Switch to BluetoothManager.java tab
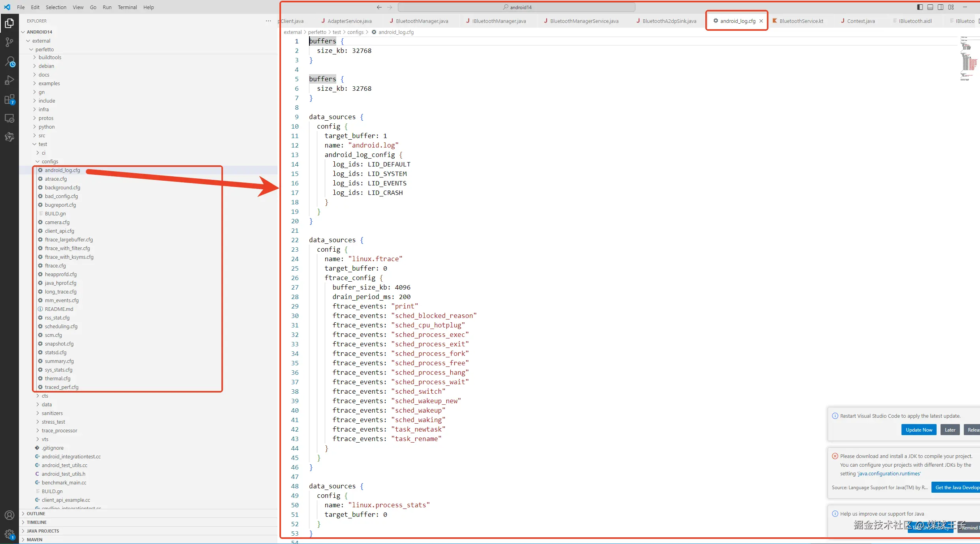This screenshot has height=544, width=980. (422, 21)
